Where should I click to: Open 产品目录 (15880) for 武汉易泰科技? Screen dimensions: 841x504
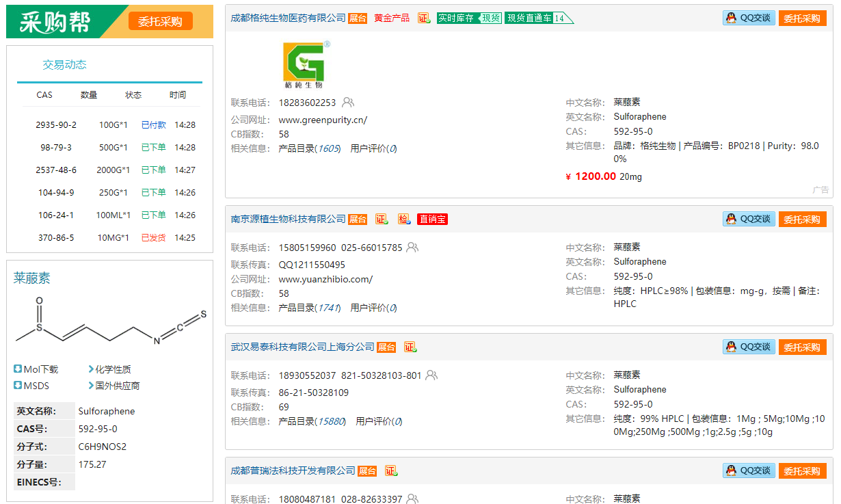point(312,421)
